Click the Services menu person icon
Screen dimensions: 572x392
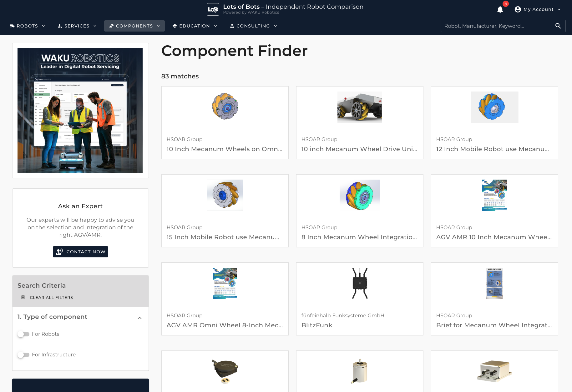[60, 26]
